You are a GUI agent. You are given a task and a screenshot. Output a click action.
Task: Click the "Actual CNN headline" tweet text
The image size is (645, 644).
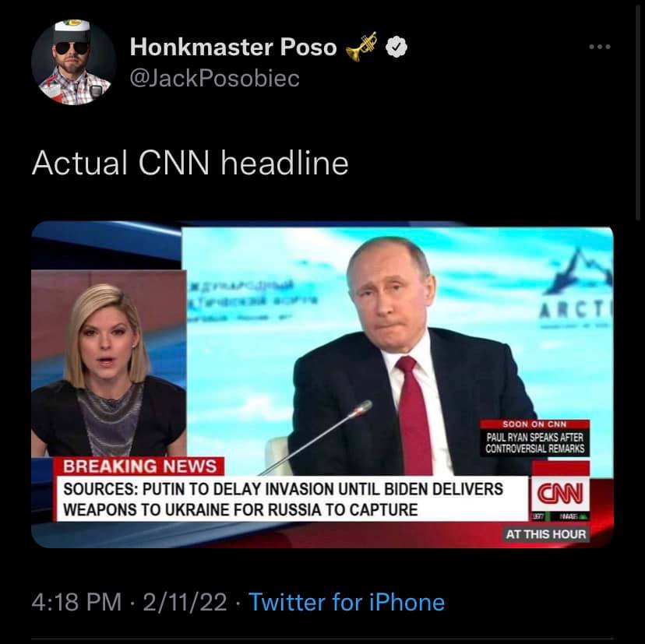[x=190, y=163]
